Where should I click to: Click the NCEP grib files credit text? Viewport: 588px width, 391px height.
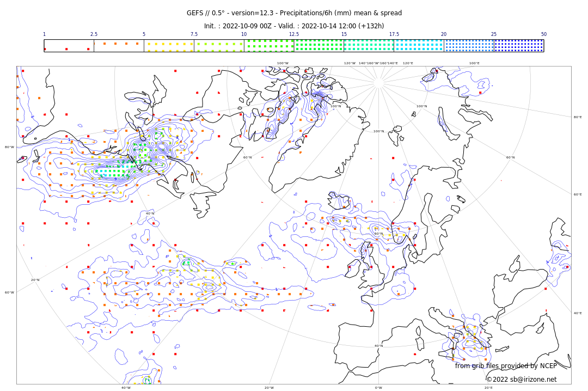506,366
